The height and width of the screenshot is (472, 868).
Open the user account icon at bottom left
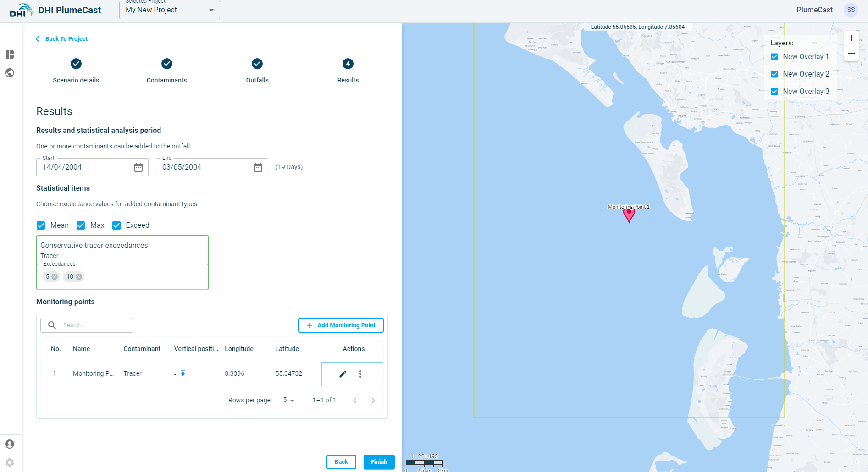pyautogui.click(x=10, y=444)
